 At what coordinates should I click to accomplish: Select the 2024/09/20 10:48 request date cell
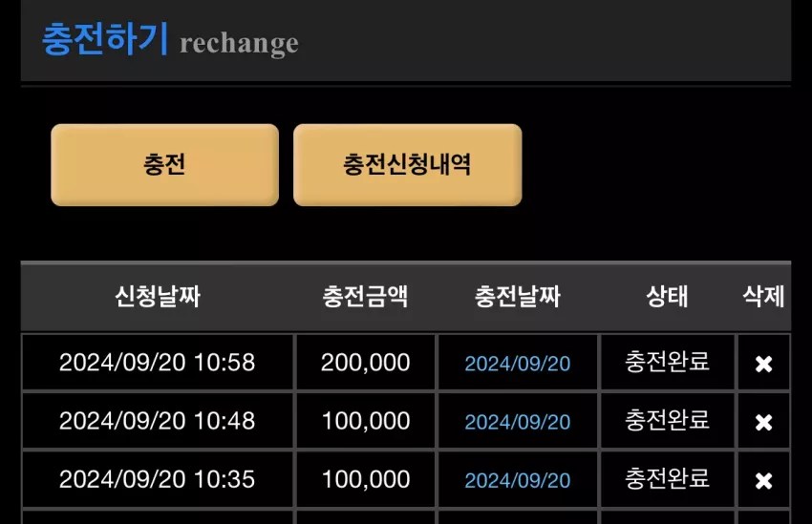click(158, 421)
